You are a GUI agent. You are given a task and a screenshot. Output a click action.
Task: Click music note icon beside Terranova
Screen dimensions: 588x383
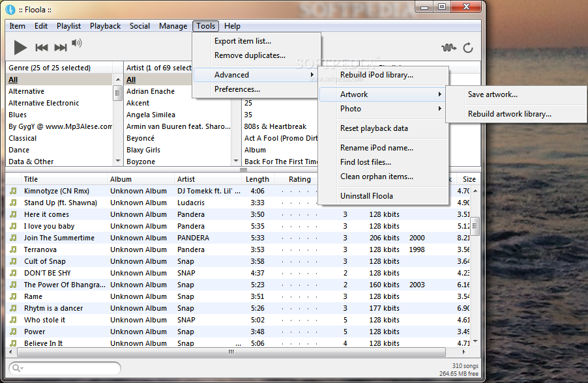pos(13,249)
